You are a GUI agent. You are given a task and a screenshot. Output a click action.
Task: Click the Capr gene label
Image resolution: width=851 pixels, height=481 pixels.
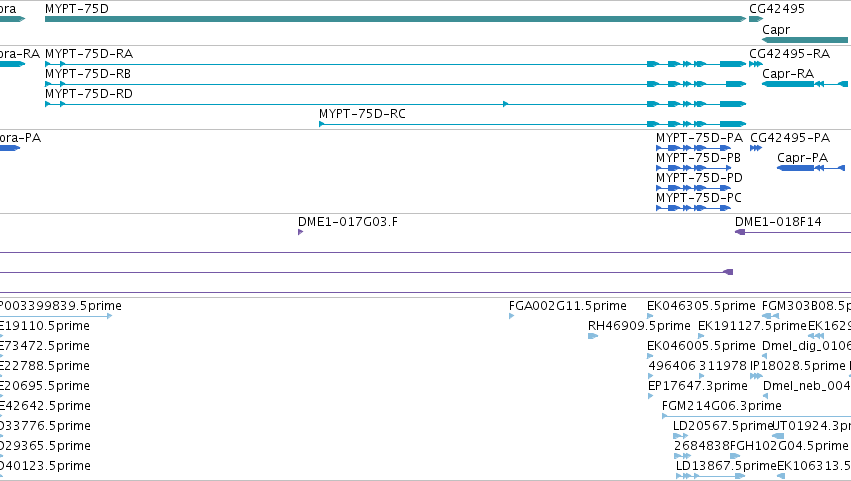(x=776, y=30)
